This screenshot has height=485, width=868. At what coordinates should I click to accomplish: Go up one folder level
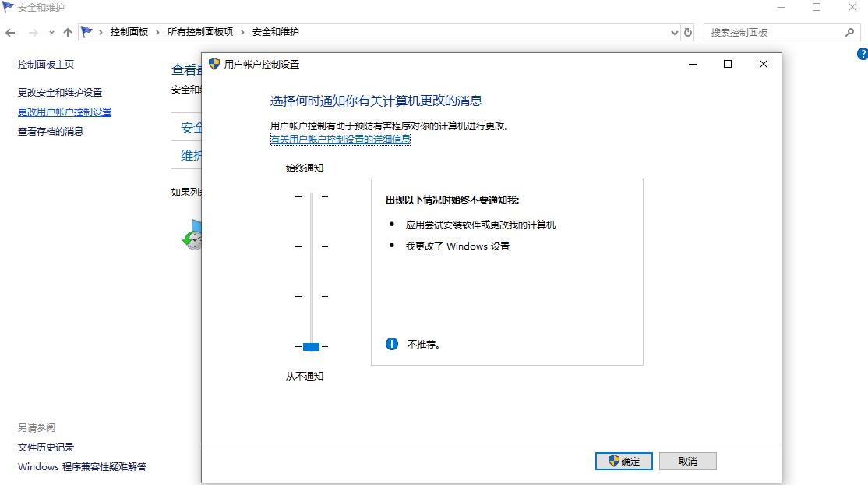coord(68,33)
